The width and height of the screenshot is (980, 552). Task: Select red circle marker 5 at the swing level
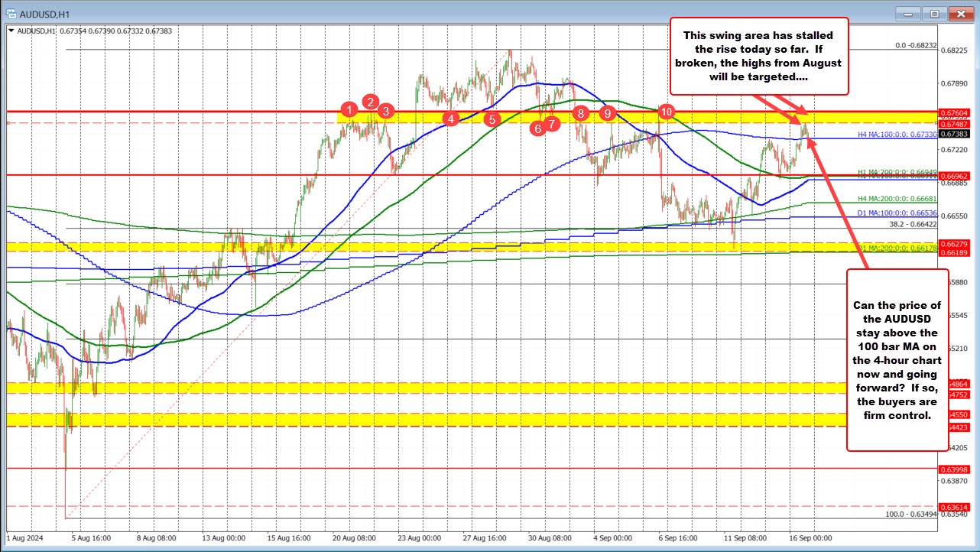point(492,119)
